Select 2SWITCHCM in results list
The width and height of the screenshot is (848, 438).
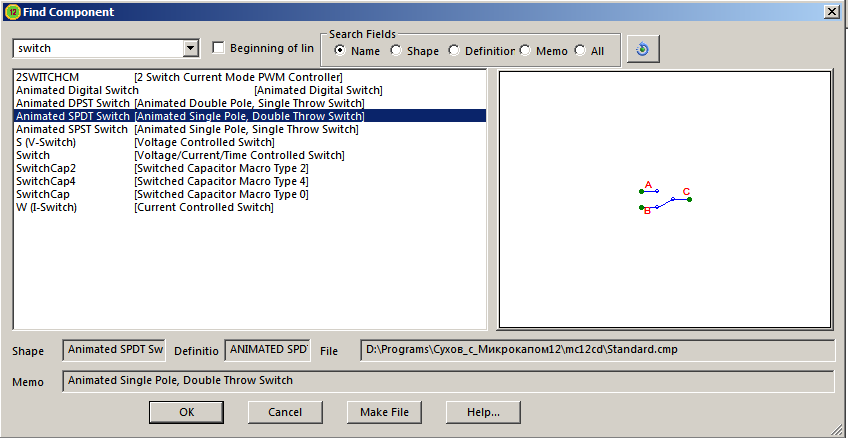pos(249,77)
